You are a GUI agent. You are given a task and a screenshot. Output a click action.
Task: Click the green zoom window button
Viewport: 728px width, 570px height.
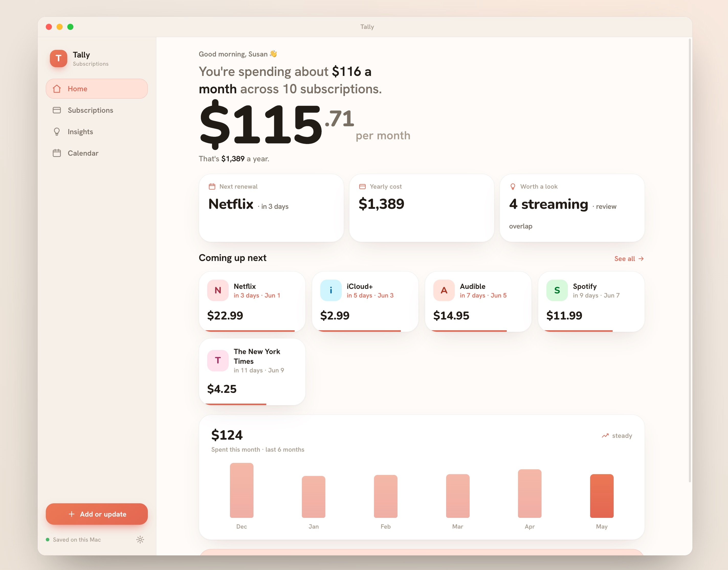[70, 27]
